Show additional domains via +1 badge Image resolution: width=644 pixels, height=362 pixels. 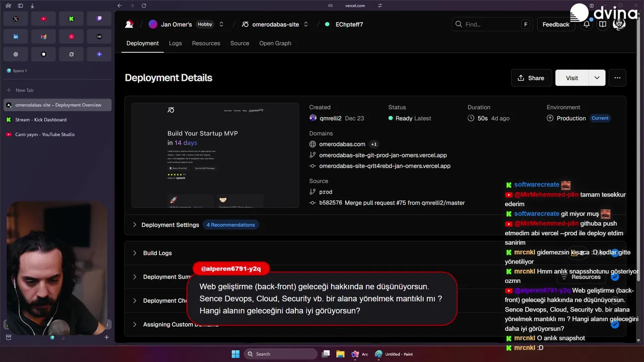374,144
